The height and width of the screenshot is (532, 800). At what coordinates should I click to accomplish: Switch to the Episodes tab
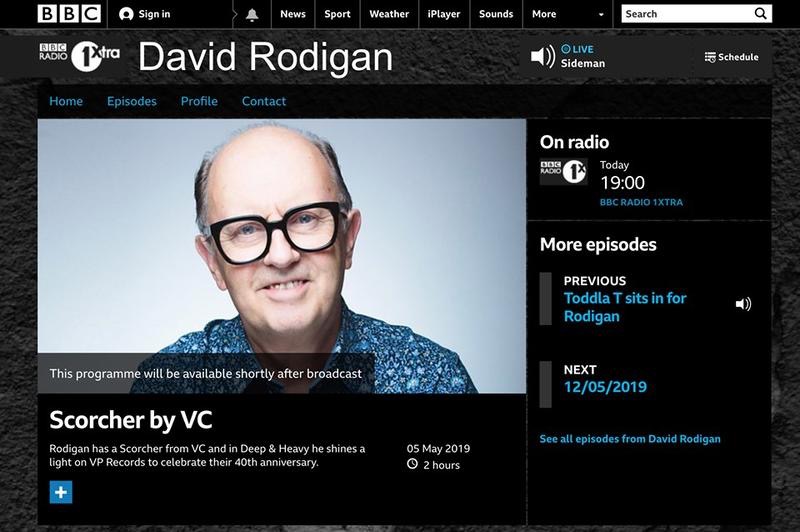coord(132,101)
